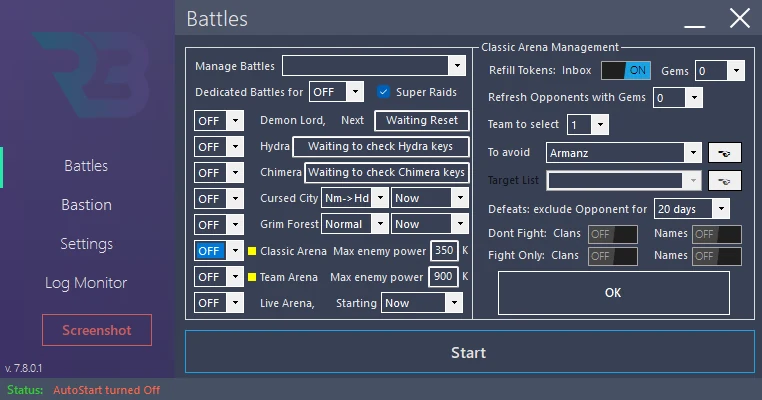
Task: Open the Refill Tokens Gems dropdown
Action: point(720,71)
